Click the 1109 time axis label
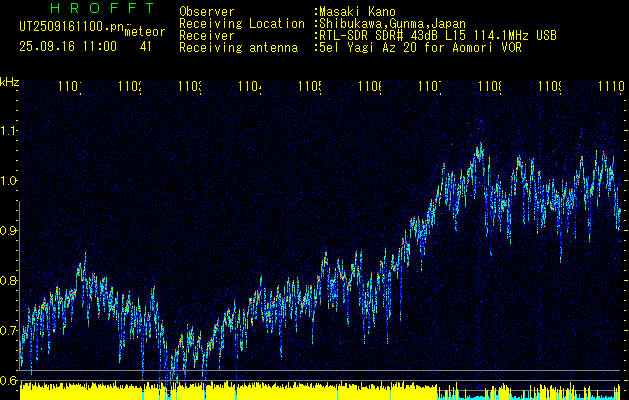The width and height of the screenshot is (629, 400). click(550, 86)
